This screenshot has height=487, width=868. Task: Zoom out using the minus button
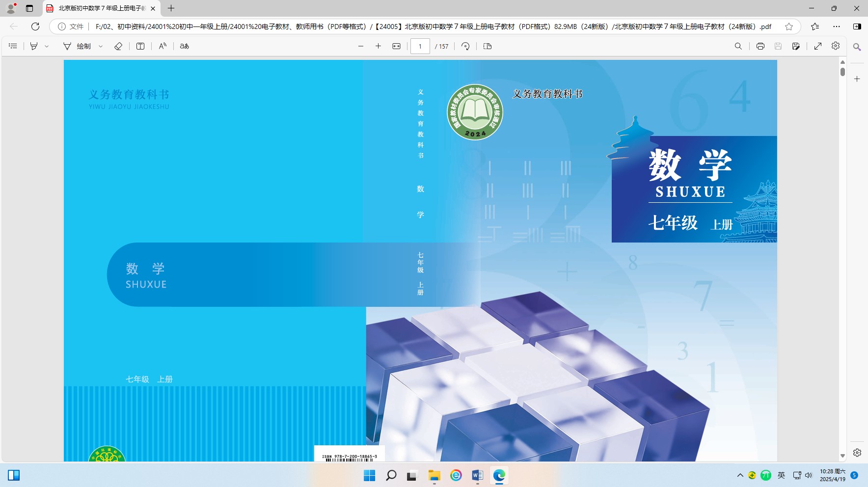click(361, 46)
